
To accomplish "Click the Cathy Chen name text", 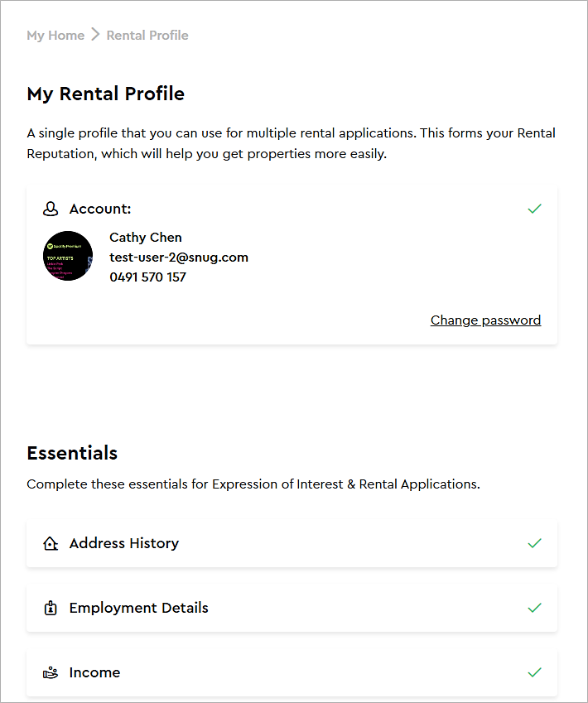I will [x=146, y=238].
